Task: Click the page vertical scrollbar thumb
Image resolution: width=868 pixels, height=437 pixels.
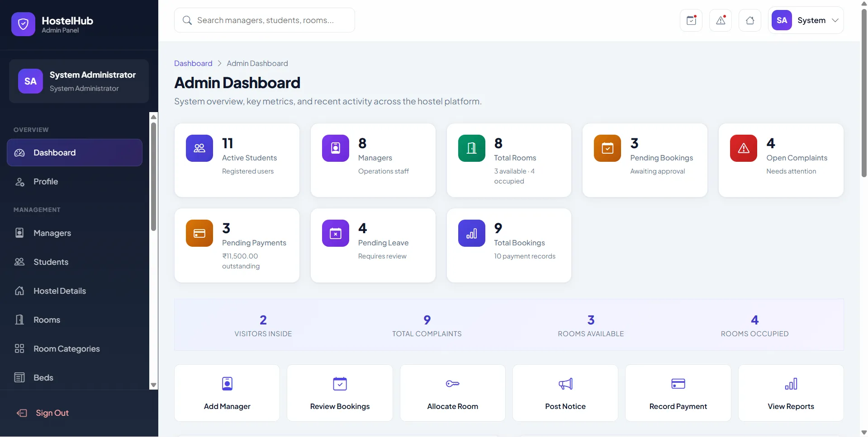Action: pyautogui.click(x=864, y=93)
